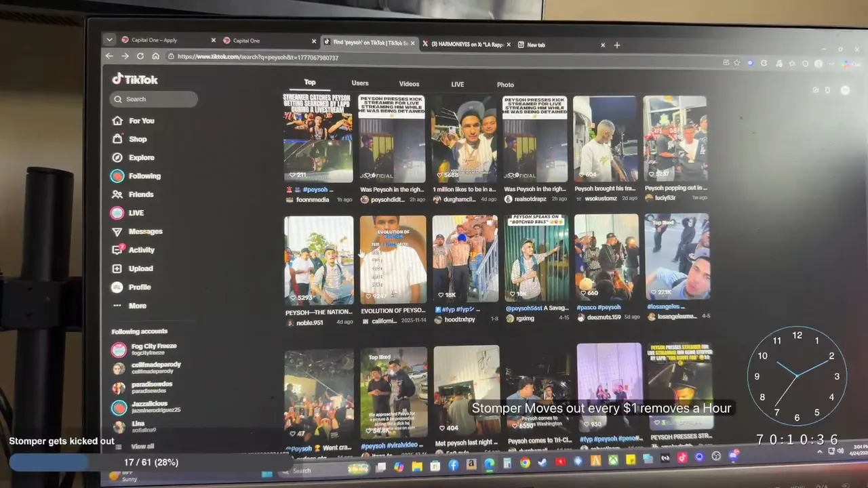Open paradisewdes followed account

tap(143, 388)
